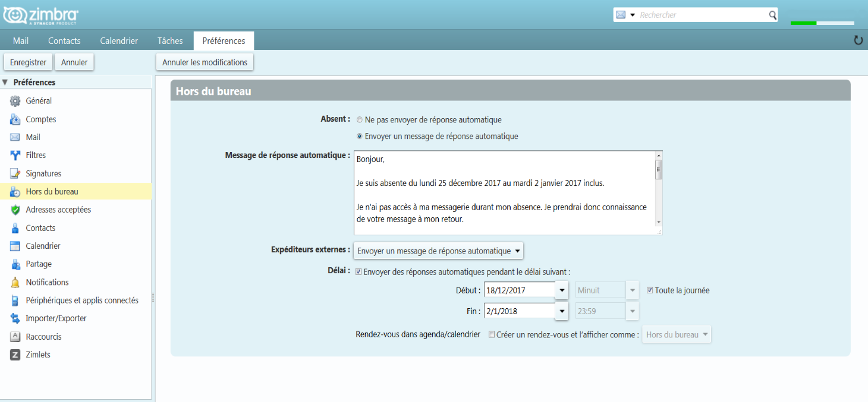Click 'Annuler les modifications' button
The image size is (868, 402).
point(205,62)
